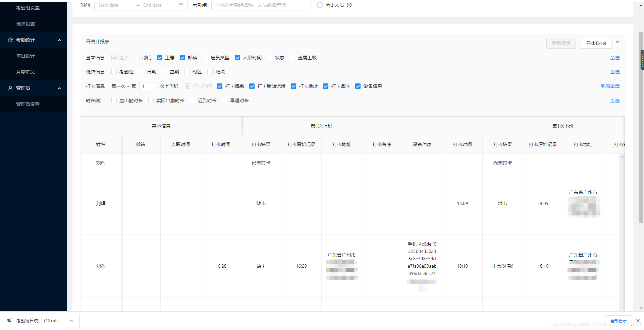Image resolution: width=644 pixels, height=330 pixels.
Task: Uncheck the 邮箱 checkbox
Action: point(182,58)
